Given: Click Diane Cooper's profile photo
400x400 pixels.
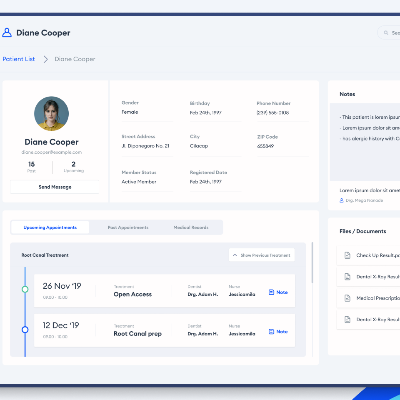Looking at the screenshot, I should click(x=51, y=114).
